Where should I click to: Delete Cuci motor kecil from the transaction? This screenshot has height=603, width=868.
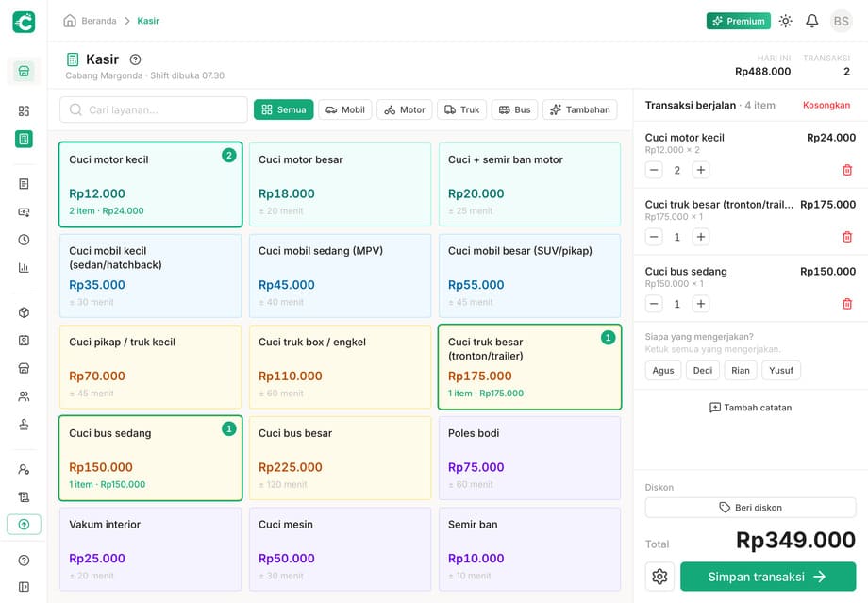tap(847, 170)
